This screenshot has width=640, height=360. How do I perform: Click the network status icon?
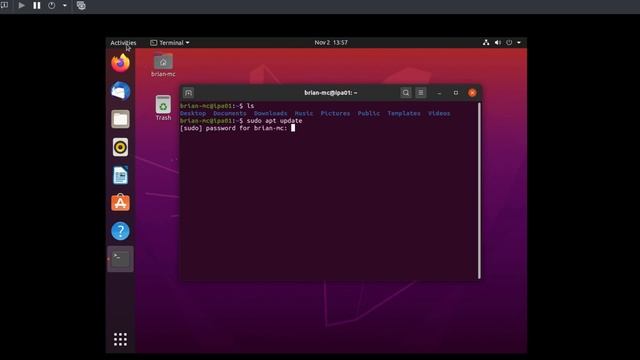point(486,42)
